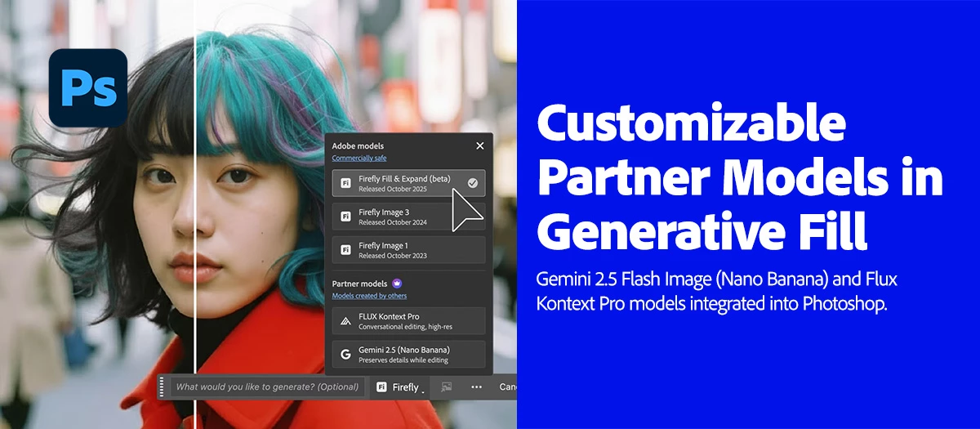Select the Gemini 2.5 (Nano Banana) model
980x429 pixels.
408,355
